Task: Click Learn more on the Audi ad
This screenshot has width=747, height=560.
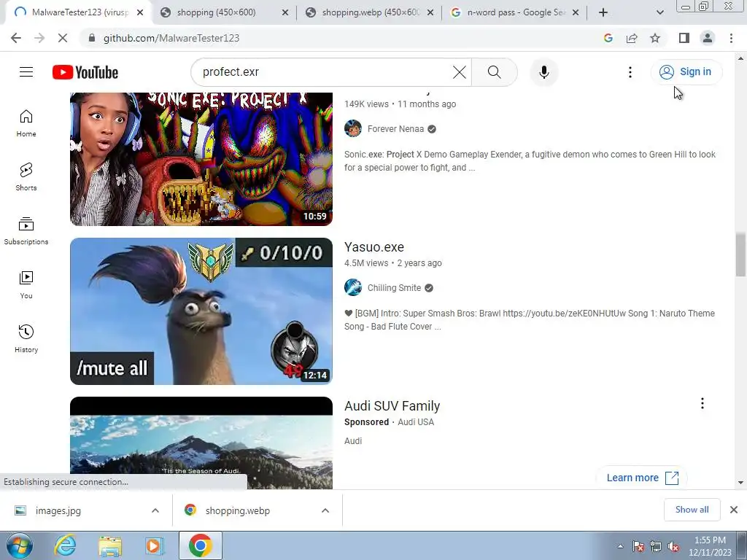Action: point(642,478)
